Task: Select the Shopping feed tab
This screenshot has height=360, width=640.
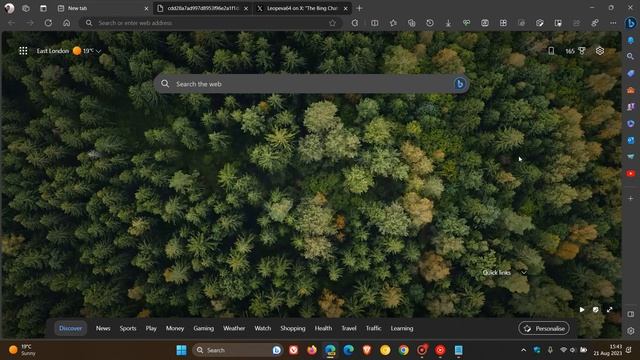Action: point(293,328)
